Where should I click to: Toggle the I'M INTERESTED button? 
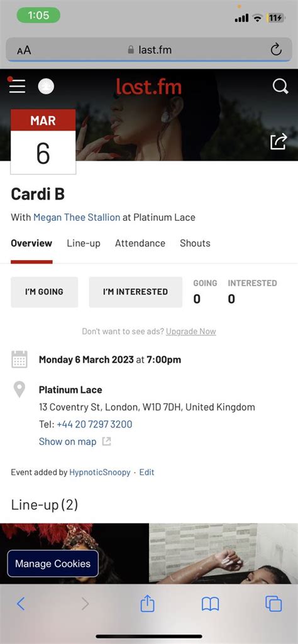pos(135,292)
